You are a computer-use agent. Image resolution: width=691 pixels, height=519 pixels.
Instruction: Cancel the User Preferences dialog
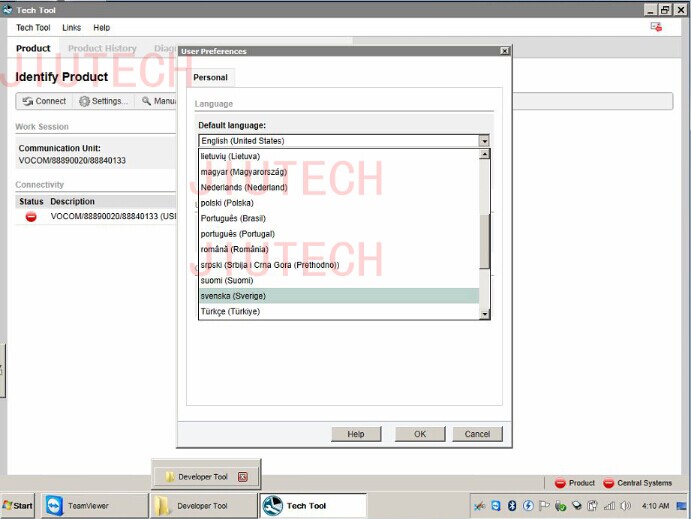tap(477, 434)
